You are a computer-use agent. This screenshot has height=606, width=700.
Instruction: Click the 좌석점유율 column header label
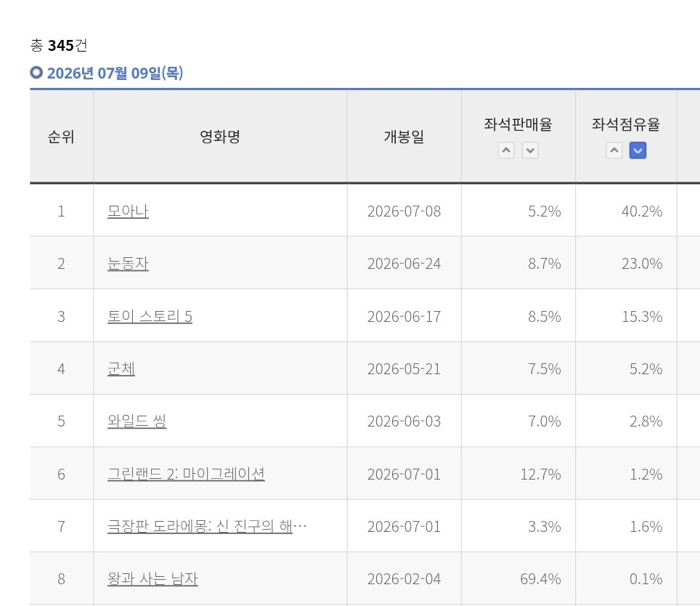point(626,124)
